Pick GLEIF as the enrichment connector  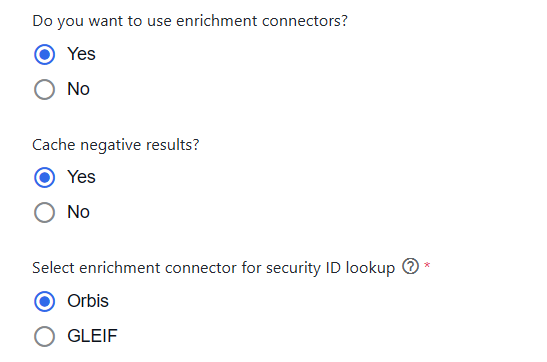point(44,336)
